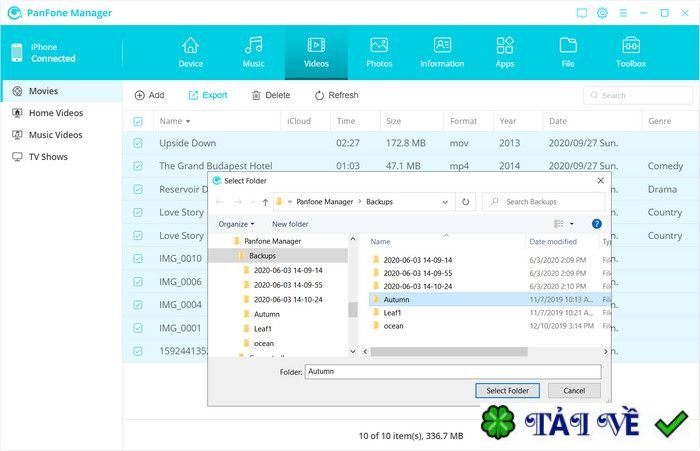This screenshot has width=700, height=451.
Task: Open the view options dropdown arrow
Action: [571, 224]
